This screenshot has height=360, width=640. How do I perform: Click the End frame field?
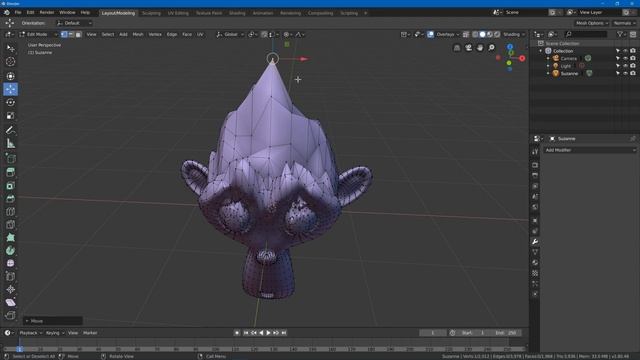tap(506, 333)
